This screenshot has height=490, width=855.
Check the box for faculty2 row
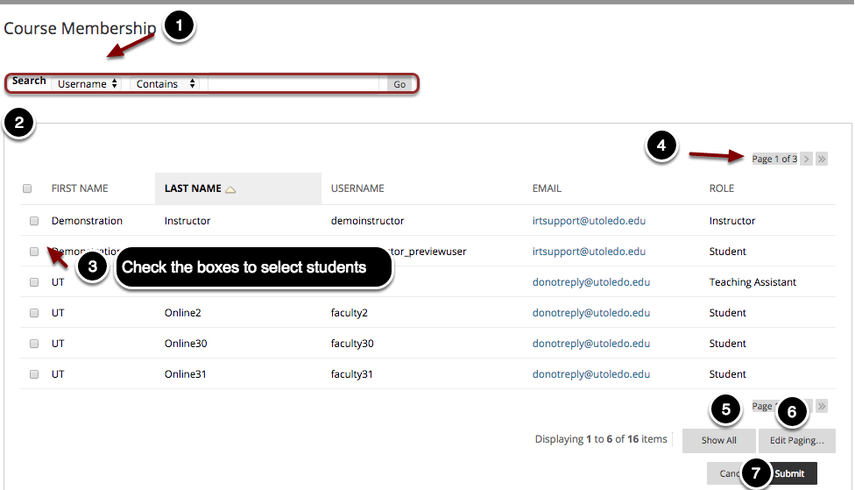(34, 313)
